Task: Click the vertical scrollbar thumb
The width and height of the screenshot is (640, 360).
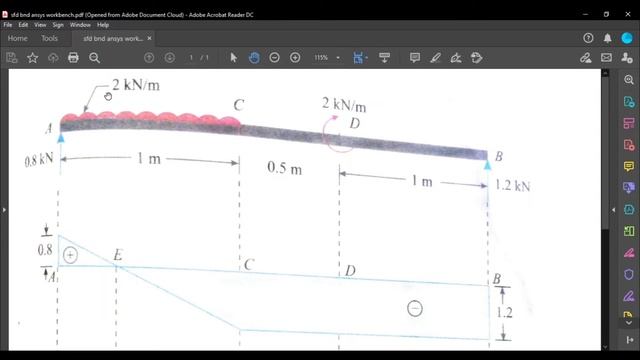Action: [605, 153]
